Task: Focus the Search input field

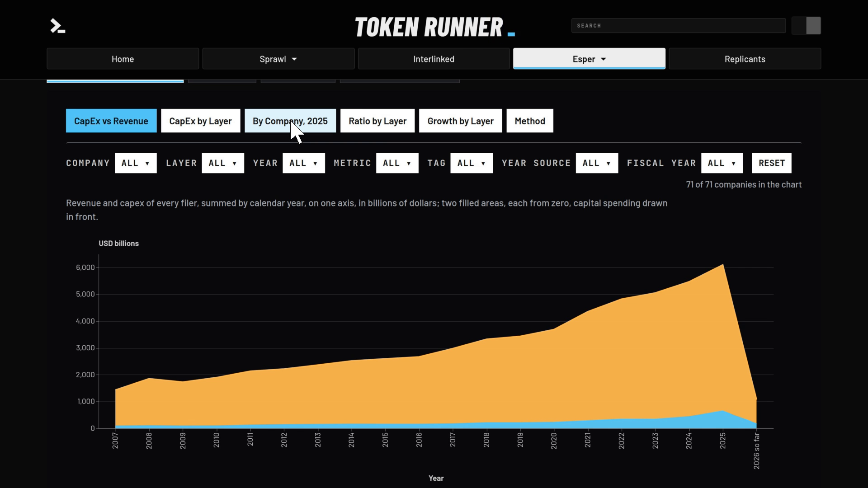Action: [679, 26]
